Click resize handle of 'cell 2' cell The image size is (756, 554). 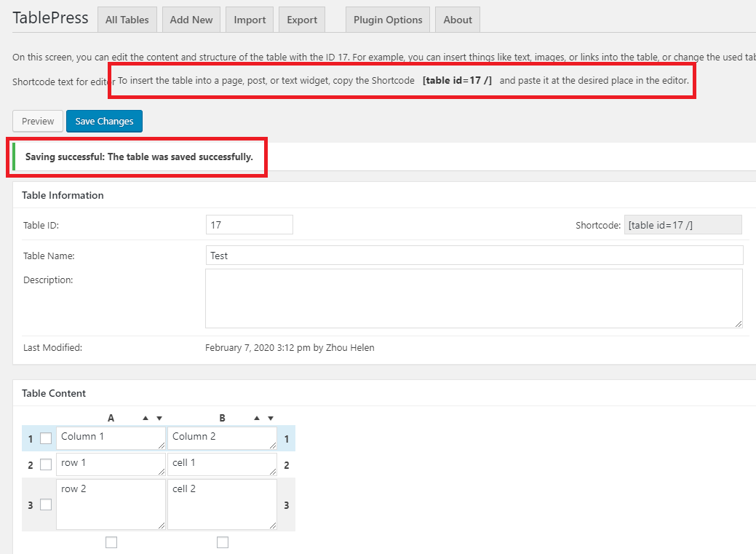(x=273, y=526)
